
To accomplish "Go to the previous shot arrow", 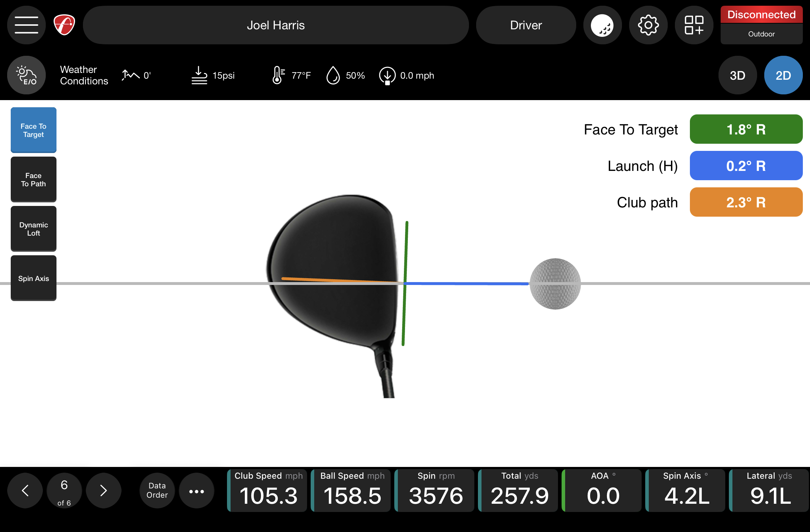I will [25, 491].
